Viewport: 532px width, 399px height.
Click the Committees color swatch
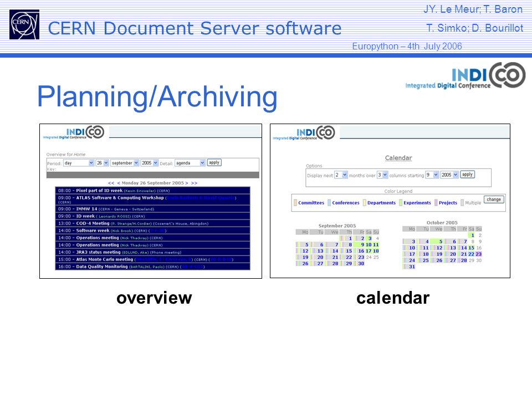(295, 203)
